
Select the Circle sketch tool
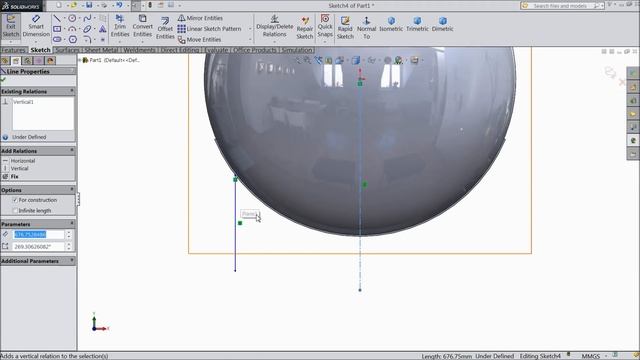click(72, 18)
